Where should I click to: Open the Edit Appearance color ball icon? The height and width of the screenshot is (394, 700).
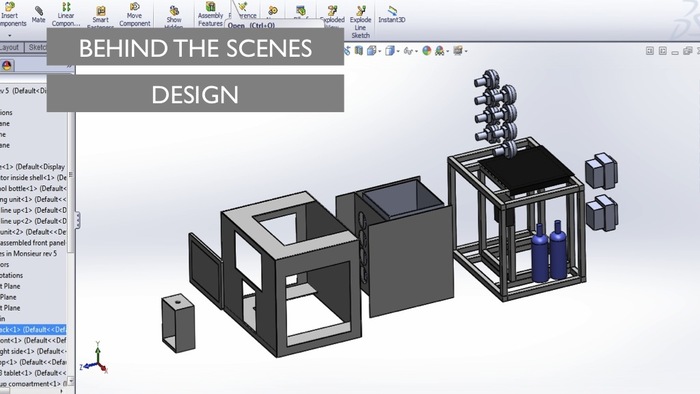[x=427, y=51]
